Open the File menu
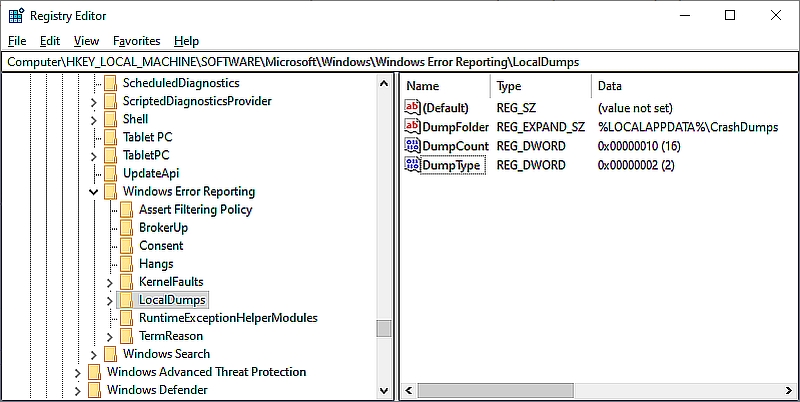 [17, 41]
